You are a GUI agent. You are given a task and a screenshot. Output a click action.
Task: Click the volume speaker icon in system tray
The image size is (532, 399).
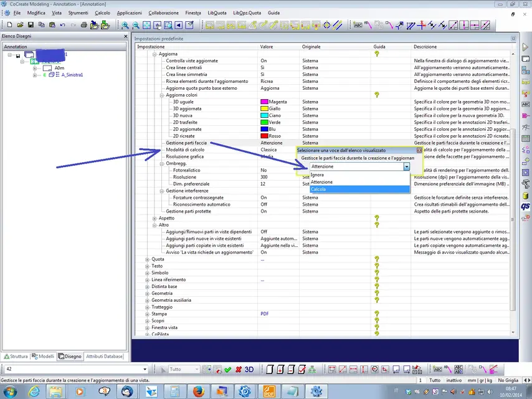pos(490,392)
